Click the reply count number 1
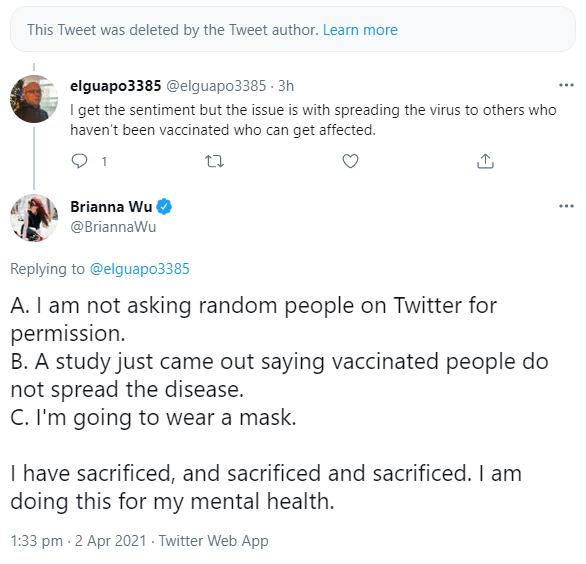The height and width of the screenshot is (564, 586). coord(104,161)
